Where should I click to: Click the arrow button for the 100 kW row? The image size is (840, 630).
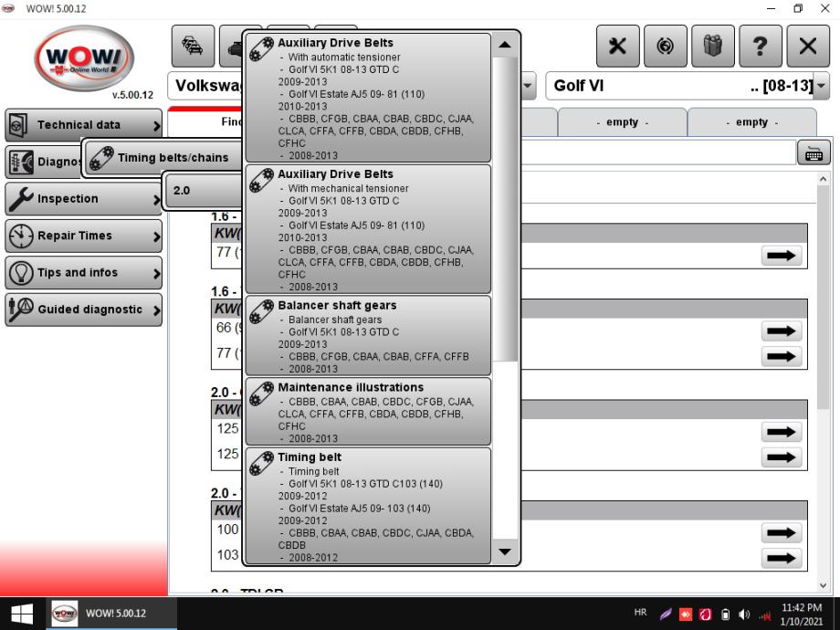(782, 532)
